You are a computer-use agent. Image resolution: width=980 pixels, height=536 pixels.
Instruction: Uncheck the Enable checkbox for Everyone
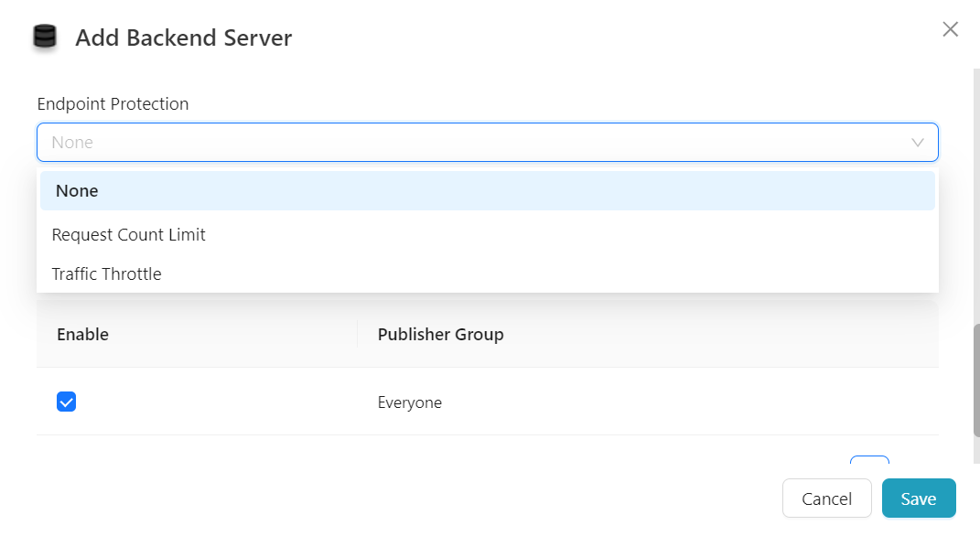(66, 402)
